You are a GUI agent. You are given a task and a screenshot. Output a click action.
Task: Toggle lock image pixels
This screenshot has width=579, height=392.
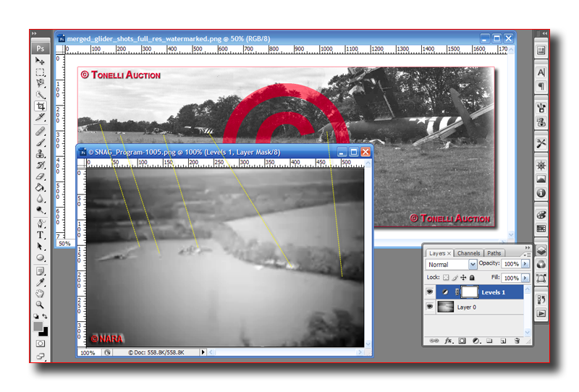click(x=455, y=278)
